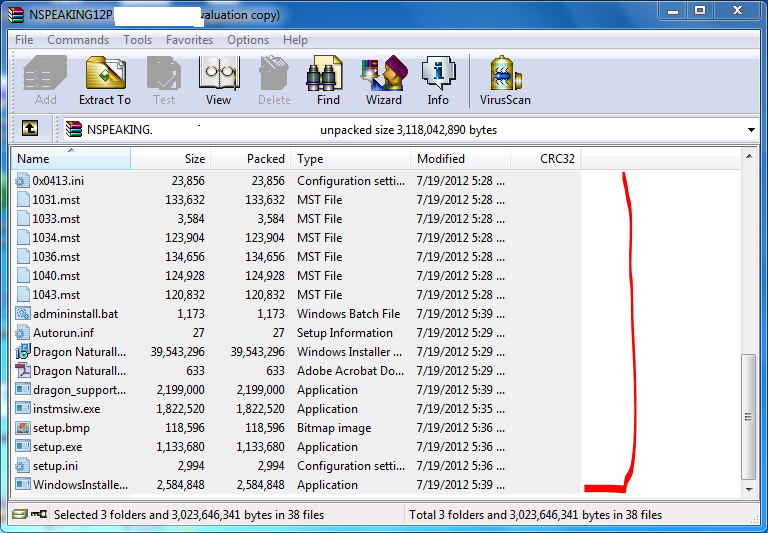Sort by the CRC32 column header
This screenshot has height=533, width=768.
point(546,159)
